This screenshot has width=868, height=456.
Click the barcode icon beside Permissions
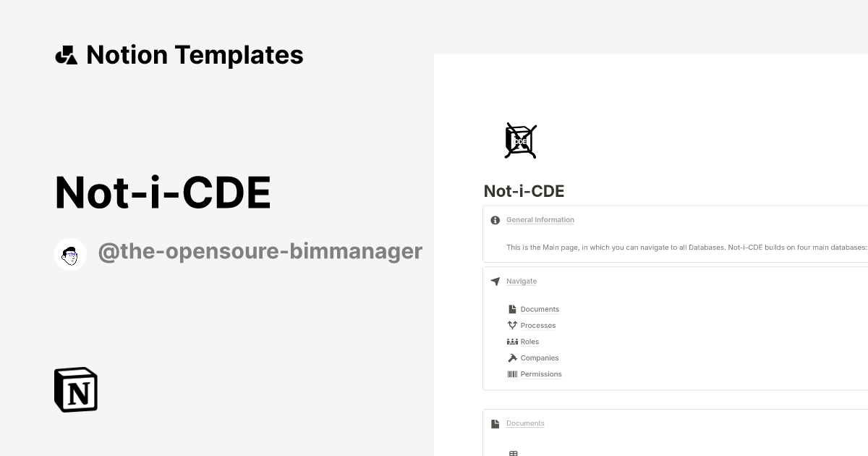pos(514,373)
